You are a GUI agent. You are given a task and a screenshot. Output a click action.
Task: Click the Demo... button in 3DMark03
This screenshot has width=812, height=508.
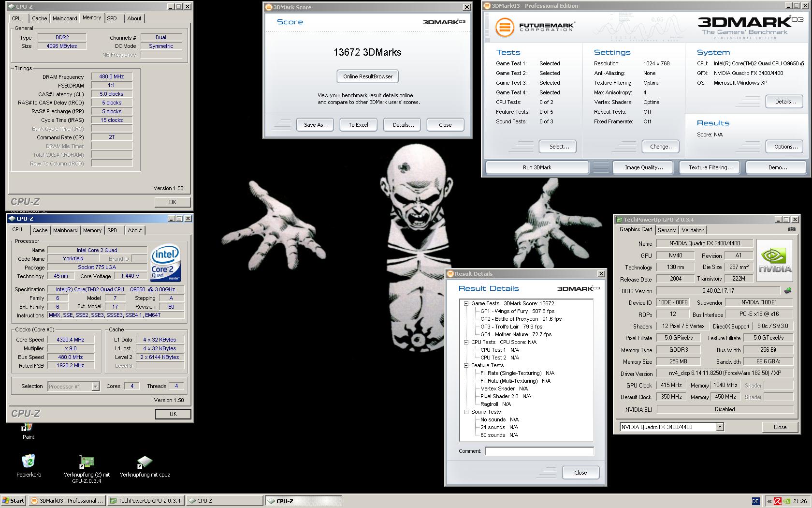777,167
